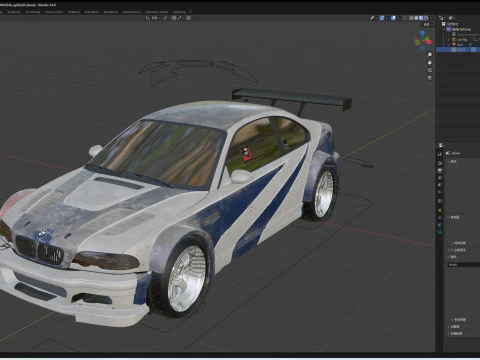Collapse the purple BMW collection in outliner
Image resolution: width=480 pixels, height=360 pixels.
click(444, 29)
